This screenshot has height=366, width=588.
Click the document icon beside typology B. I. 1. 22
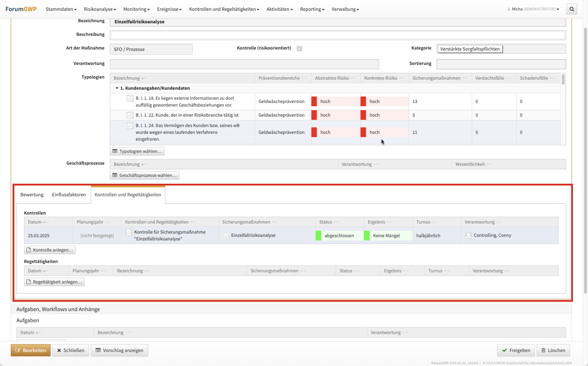tap(130, 115)
